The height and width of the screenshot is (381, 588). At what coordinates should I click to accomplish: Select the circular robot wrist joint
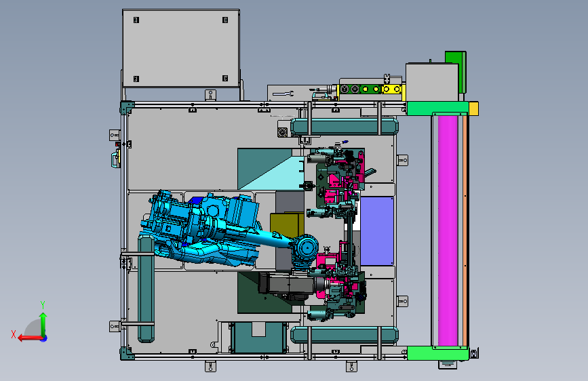click(306, 248)
